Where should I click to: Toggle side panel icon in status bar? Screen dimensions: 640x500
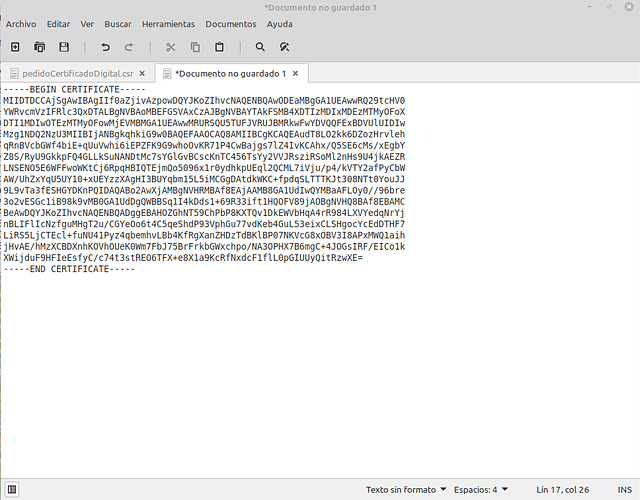tap(12, 489)
